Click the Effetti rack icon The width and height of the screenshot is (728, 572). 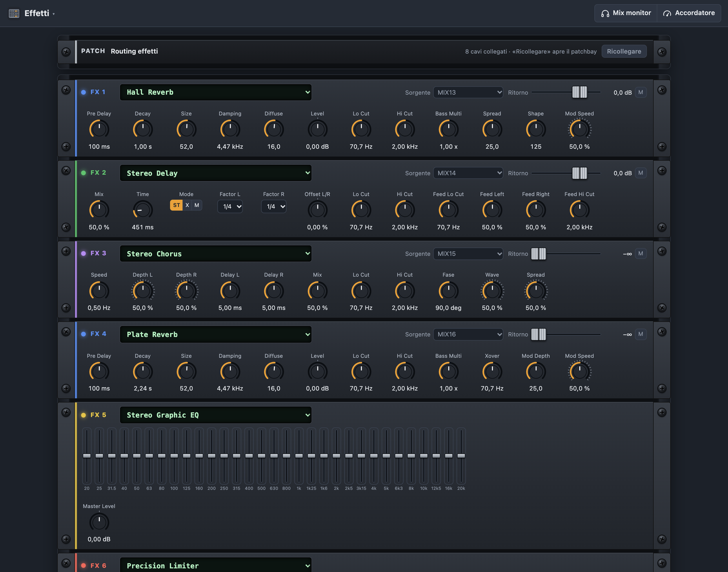[14, 13]
